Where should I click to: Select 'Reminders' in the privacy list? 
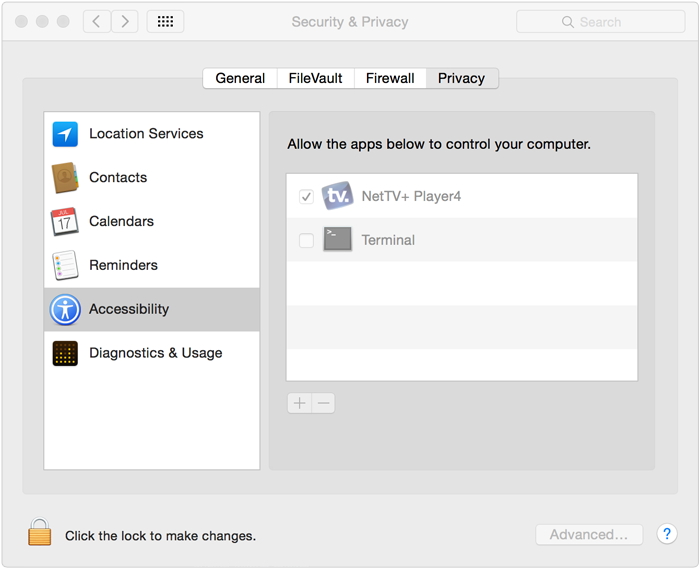(x=152, y=265)
